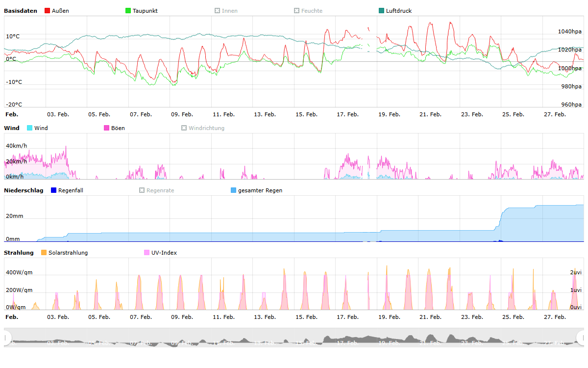Click the Wind section heading
Screen dimensions: 588x368
[12, 128]
